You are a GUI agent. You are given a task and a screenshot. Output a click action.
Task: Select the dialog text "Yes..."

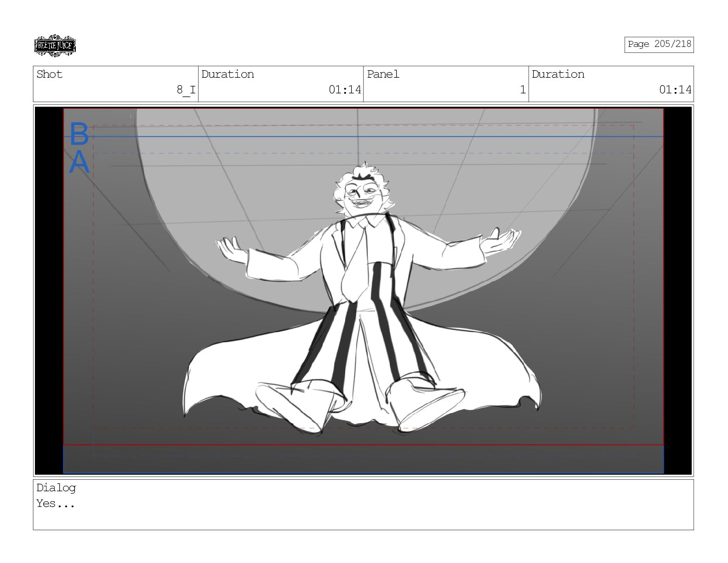55,504
